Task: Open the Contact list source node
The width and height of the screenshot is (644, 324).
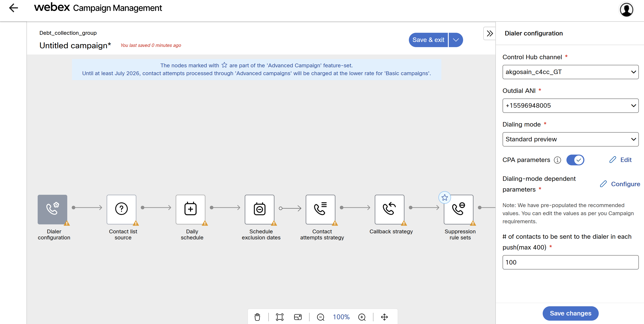Action: coord(121,209)
